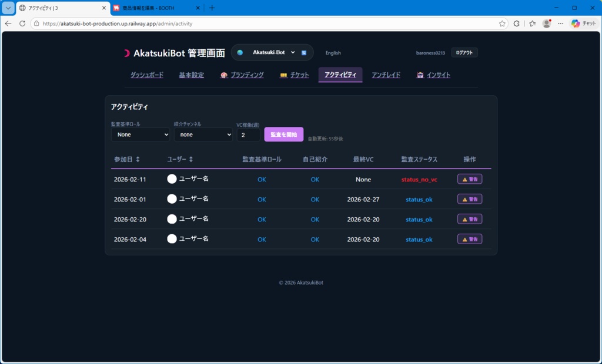The image size is (602, 364).
Task: Click the browser refresh icon
Action: click(22, 23)
